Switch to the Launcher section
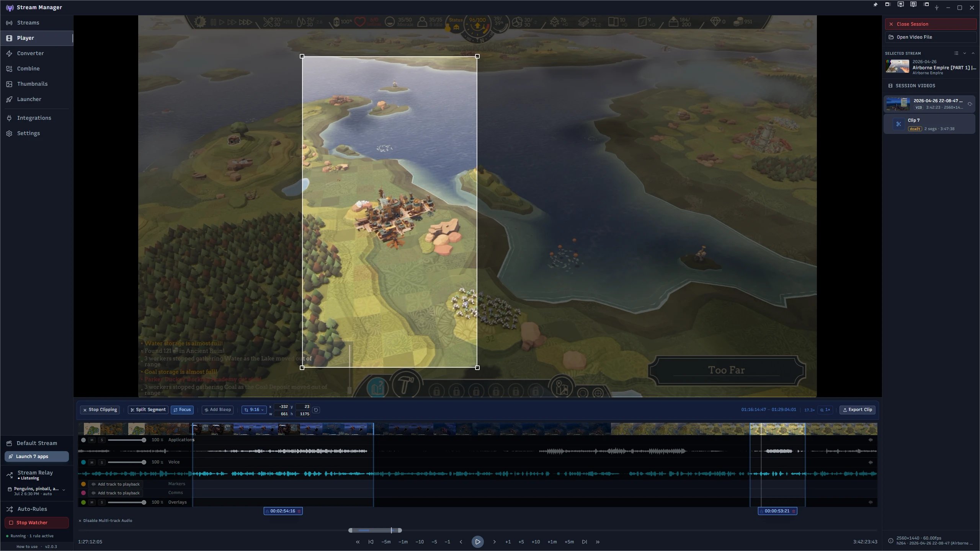The height and width of the screenshot is (551, 980). (36, 99)
